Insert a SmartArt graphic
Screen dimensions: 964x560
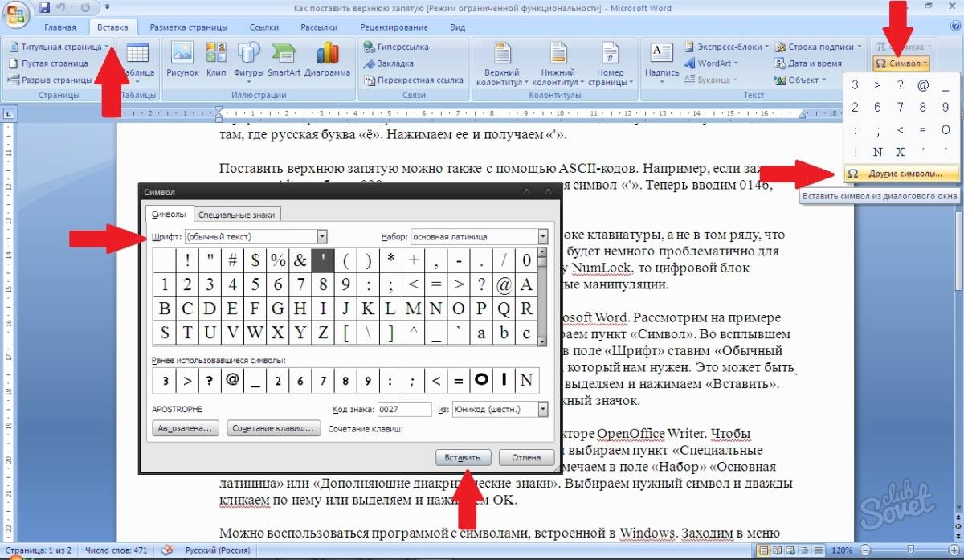284,60
